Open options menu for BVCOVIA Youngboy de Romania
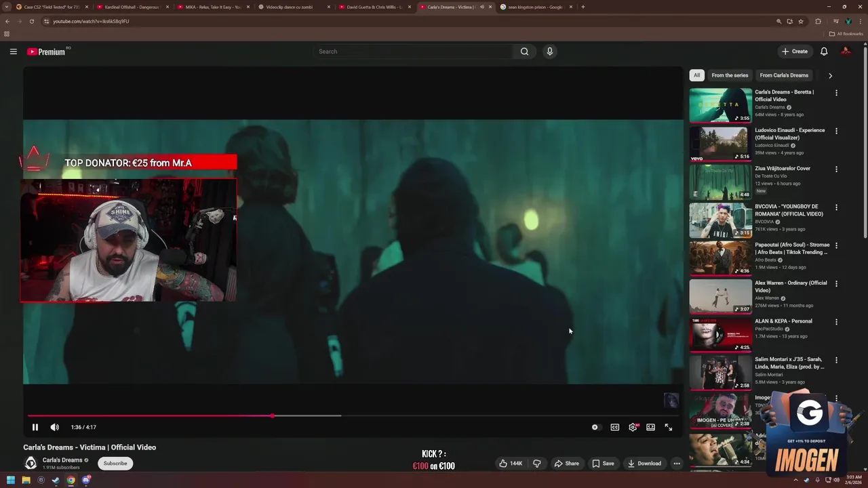868x488 pixels. point(836,207)
